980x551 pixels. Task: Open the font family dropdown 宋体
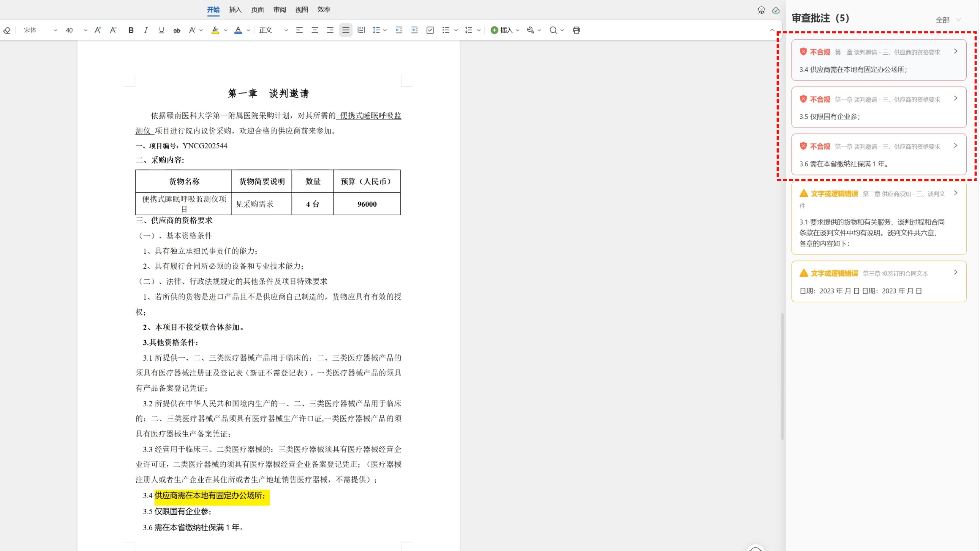[x=40, y=30]
